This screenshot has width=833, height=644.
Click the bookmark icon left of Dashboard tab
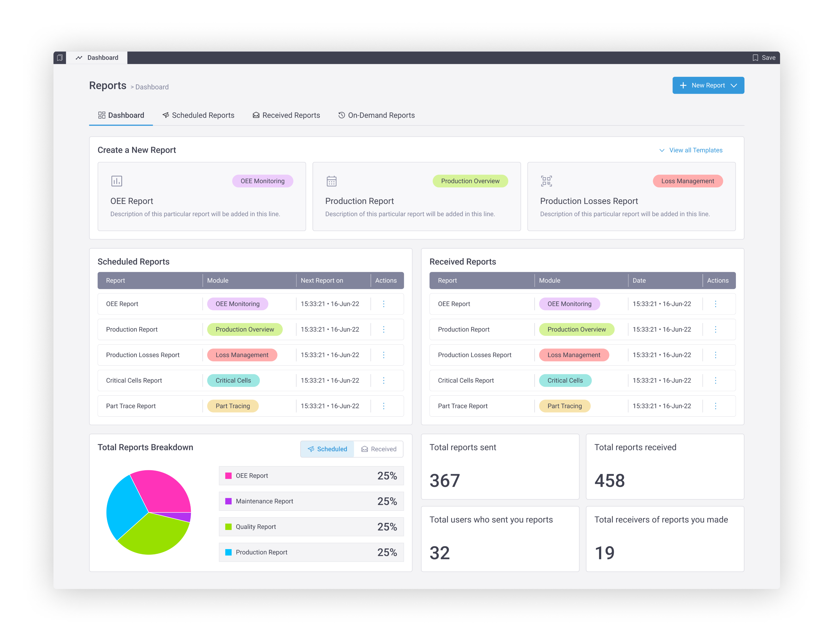coord(60,58)
